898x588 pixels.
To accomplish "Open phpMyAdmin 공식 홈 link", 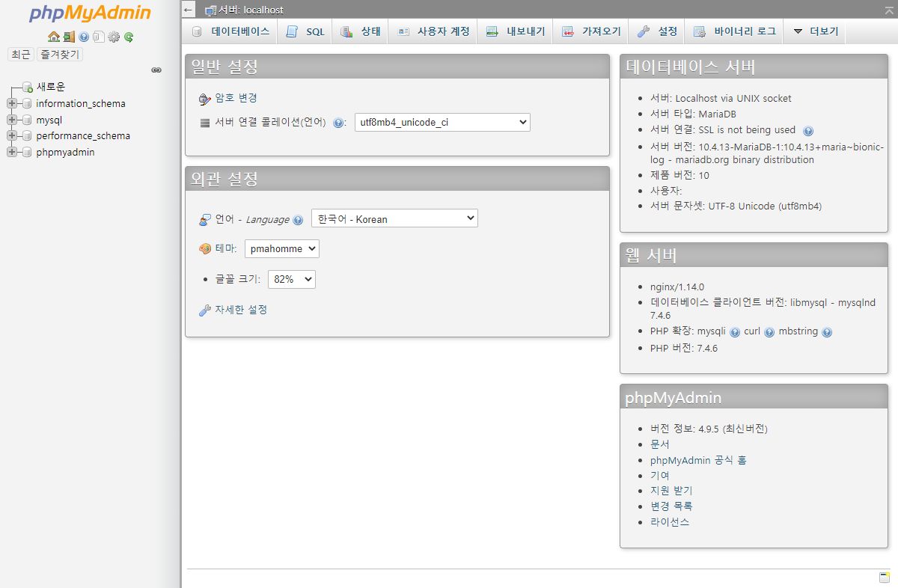I will click(698, 460).
